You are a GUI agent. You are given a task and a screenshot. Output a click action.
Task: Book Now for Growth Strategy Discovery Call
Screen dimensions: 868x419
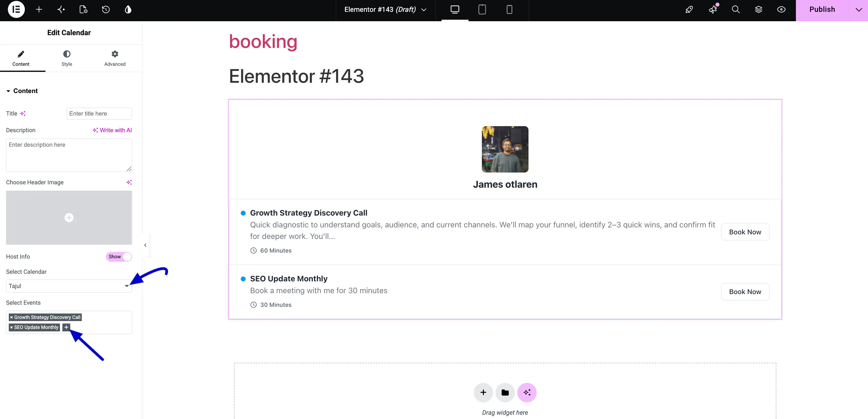745,232
